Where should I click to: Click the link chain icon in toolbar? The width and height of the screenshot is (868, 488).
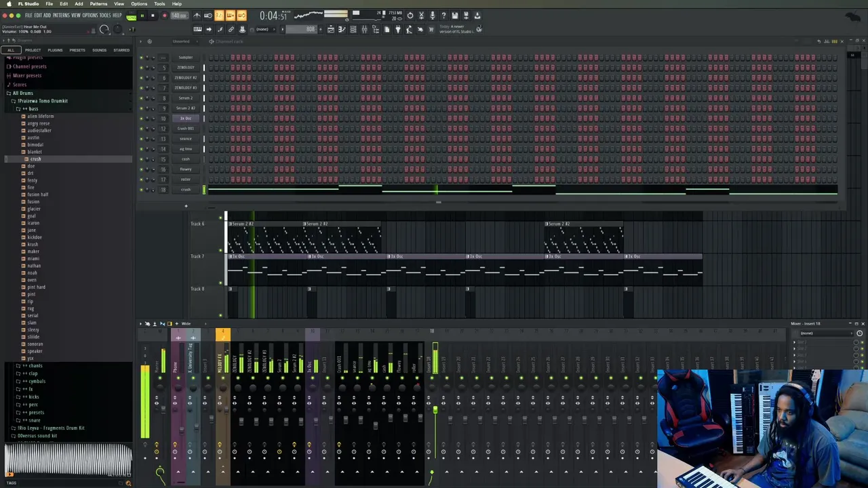(x=231, y=29)
